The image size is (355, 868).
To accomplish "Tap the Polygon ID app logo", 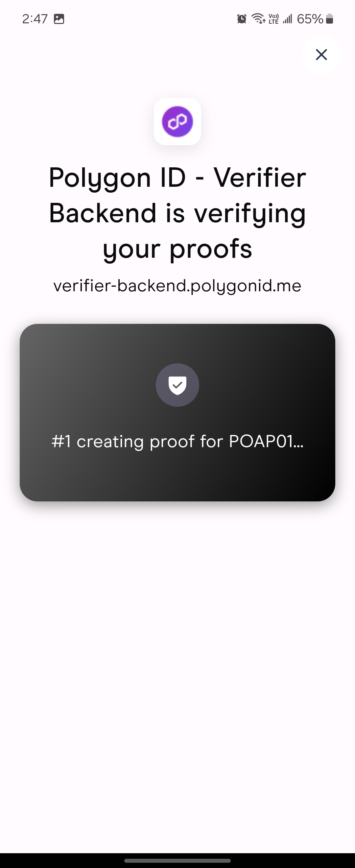I will 177,122.
